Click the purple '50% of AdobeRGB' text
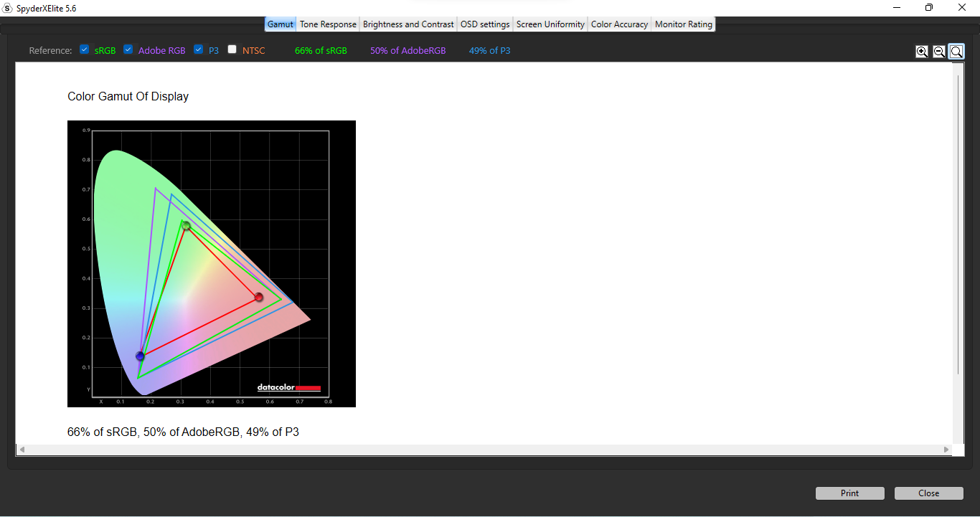 point(407,51)
